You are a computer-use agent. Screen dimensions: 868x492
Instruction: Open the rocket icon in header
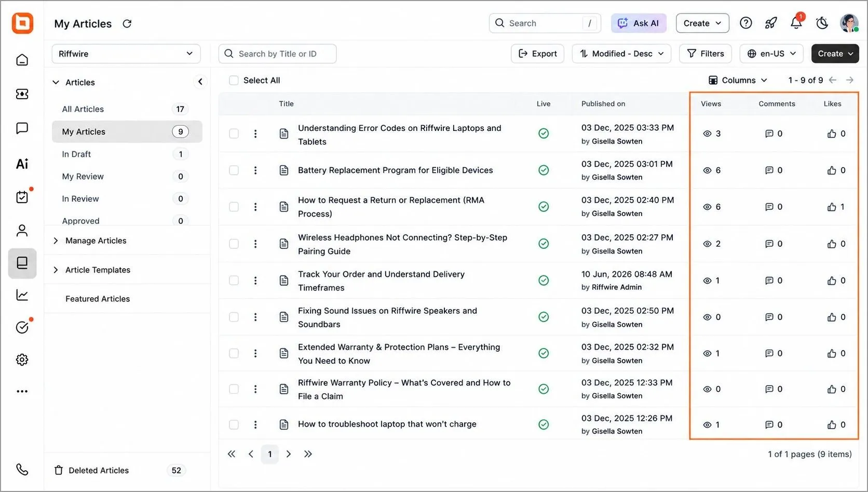(x=771, y=23)
